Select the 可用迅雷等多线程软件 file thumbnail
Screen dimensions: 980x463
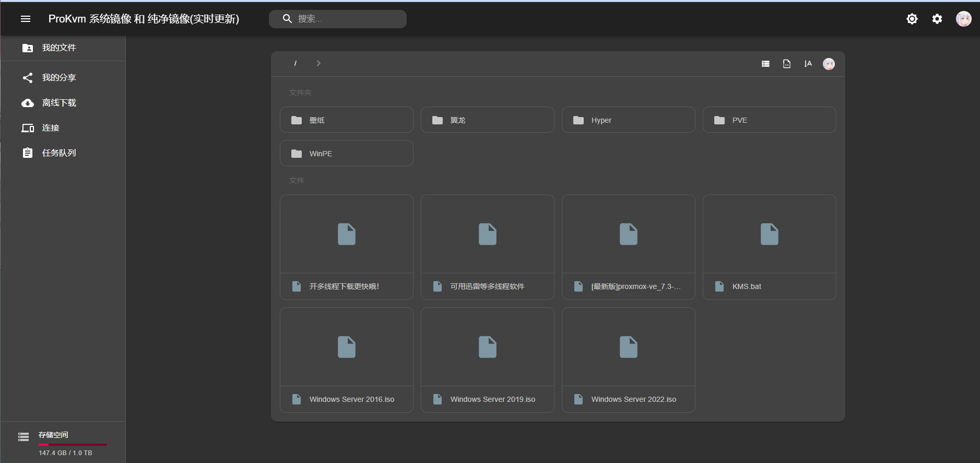(x=488, y=234)
